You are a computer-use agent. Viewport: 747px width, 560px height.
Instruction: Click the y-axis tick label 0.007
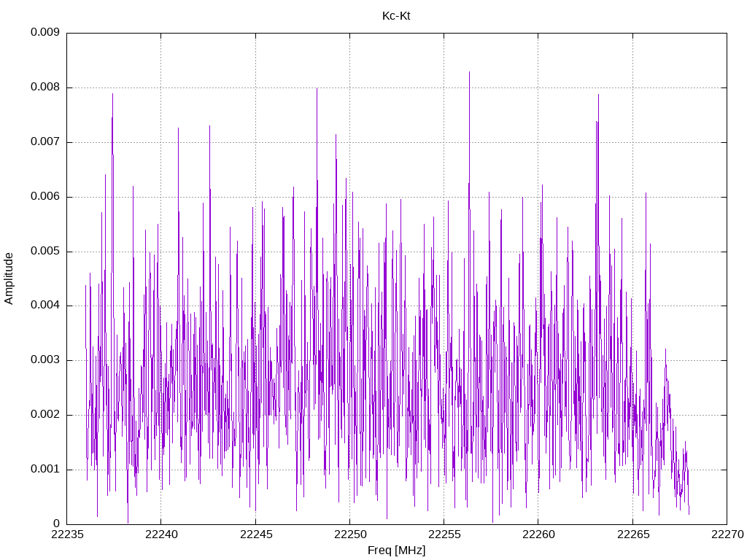45,141
